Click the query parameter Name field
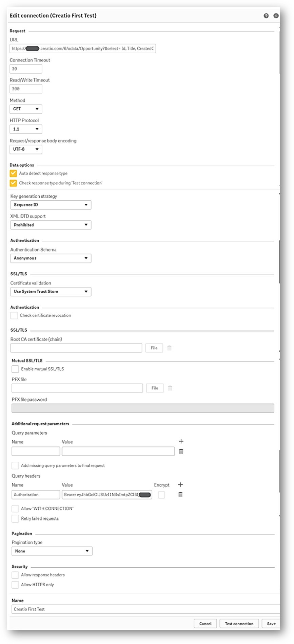The image size is (294, 644). point(36,451)
